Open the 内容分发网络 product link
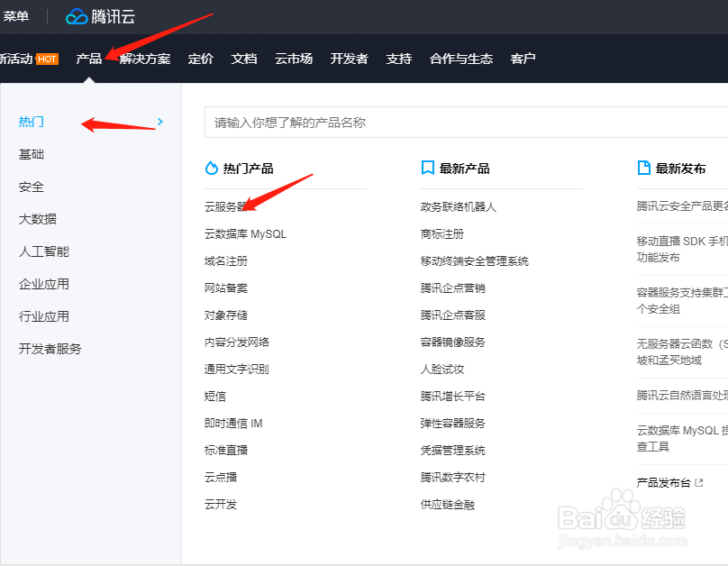This screenshot has height=566, width=728. 237,342
